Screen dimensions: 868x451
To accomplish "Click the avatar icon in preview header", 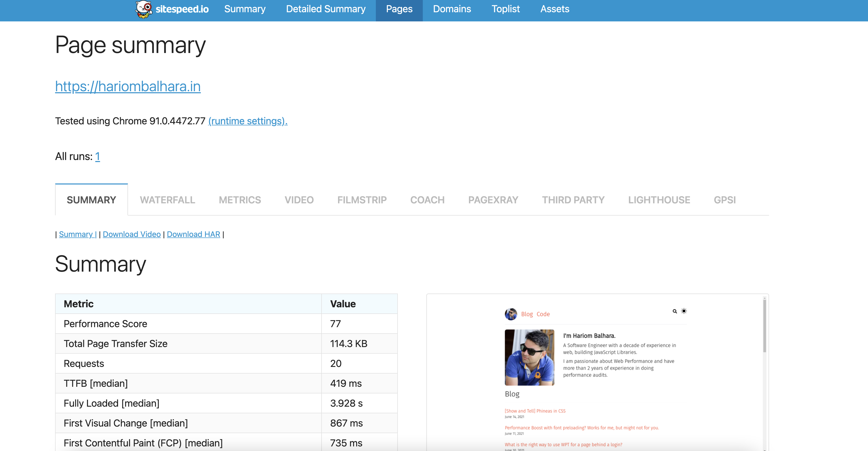I will tap(511, 314).
